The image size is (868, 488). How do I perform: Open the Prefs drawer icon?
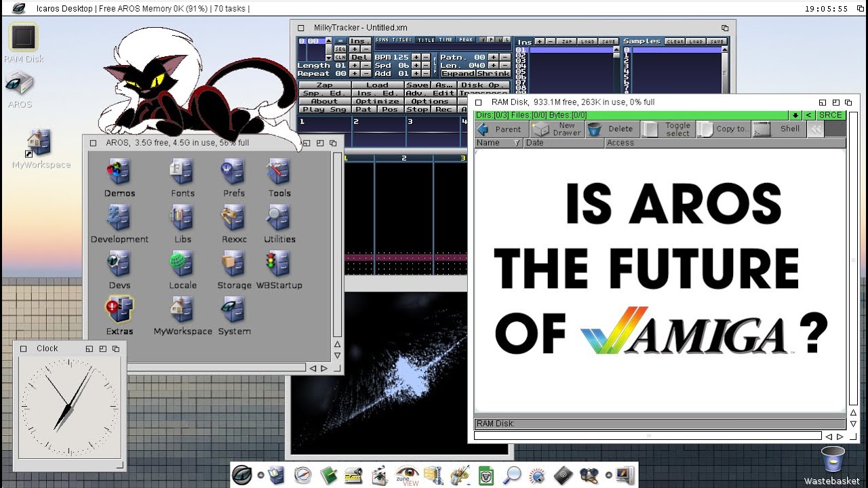234,178
